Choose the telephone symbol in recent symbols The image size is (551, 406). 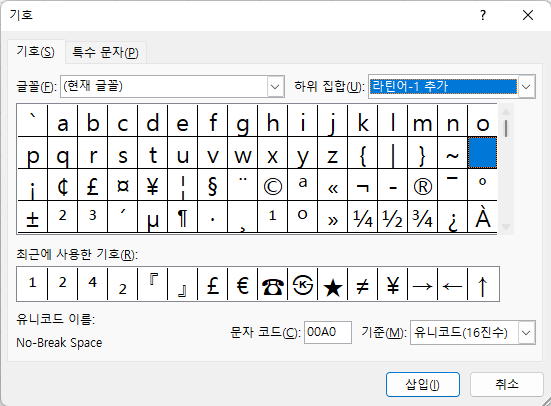coord(272,284)
